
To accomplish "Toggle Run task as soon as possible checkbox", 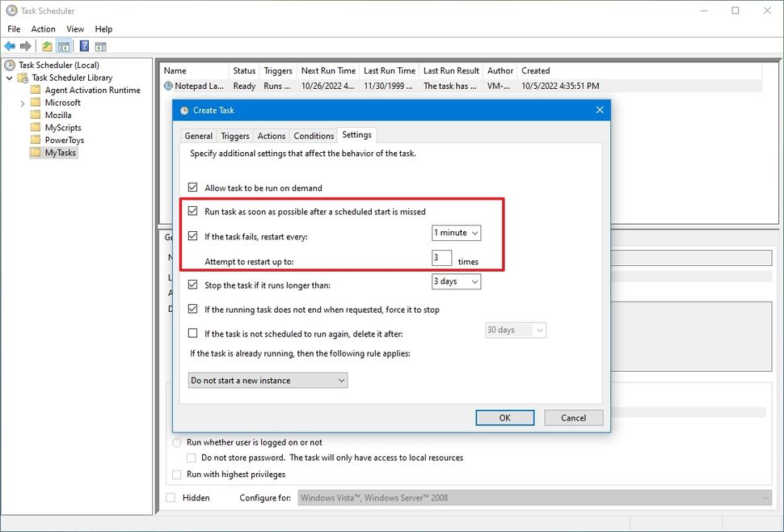I will 192,211.
